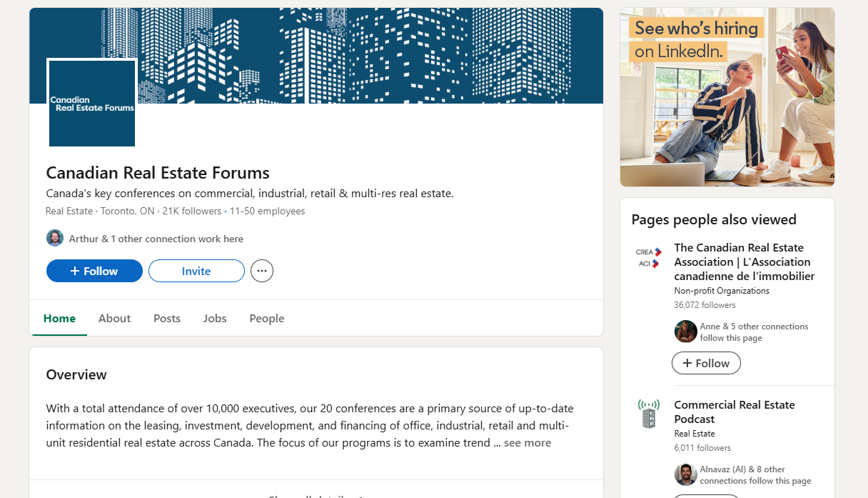The width and height of the screenshot is (868, 498).
Task: Open the three-dot more options button
Action: point(262,271)
